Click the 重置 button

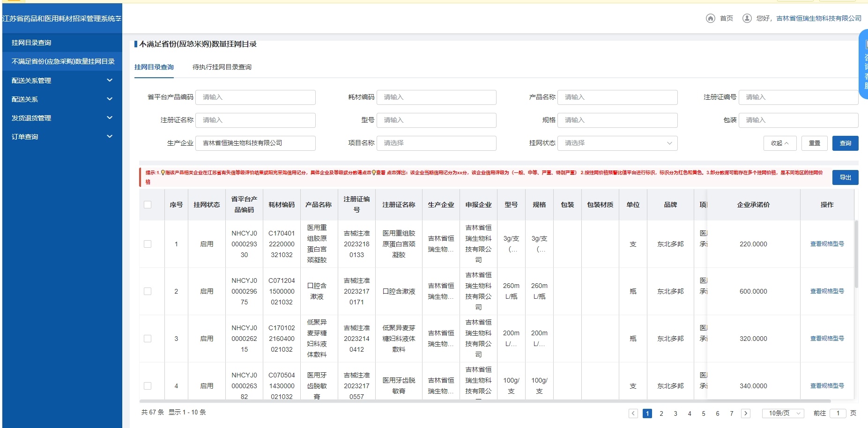pos(815,143)
